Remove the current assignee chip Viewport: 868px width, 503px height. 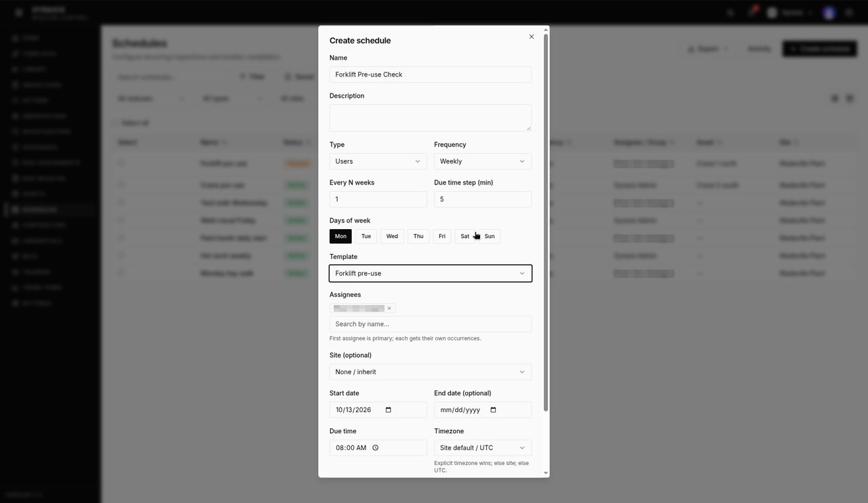[389, 308]
